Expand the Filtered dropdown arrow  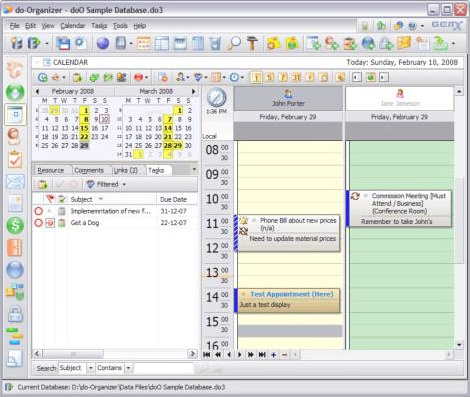click(124, 184)
